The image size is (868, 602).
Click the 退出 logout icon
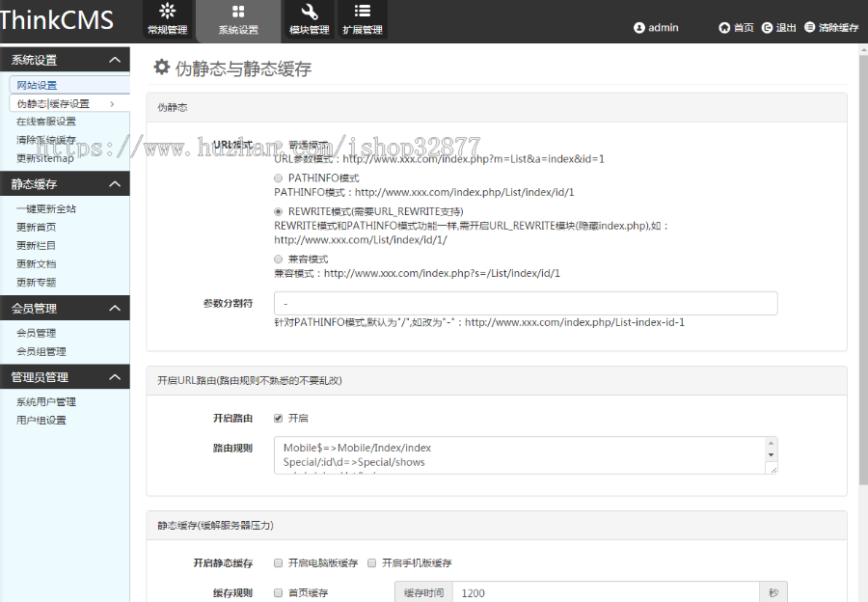(x=767, y=28)
